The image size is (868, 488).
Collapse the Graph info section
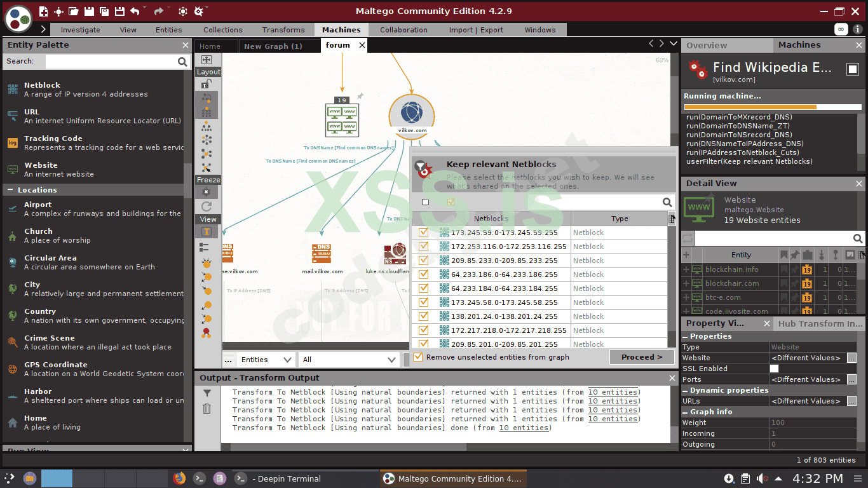[x=686, y=412]
